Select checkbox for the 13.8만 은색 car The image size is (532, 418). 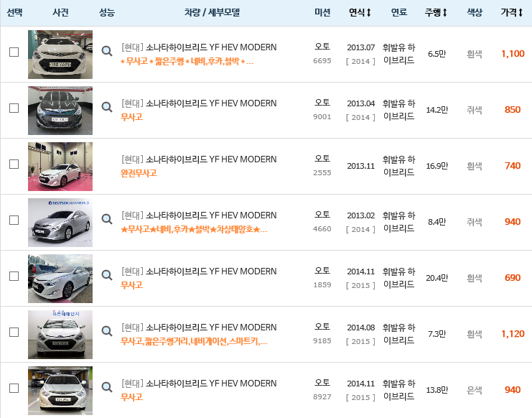[14, 388]
